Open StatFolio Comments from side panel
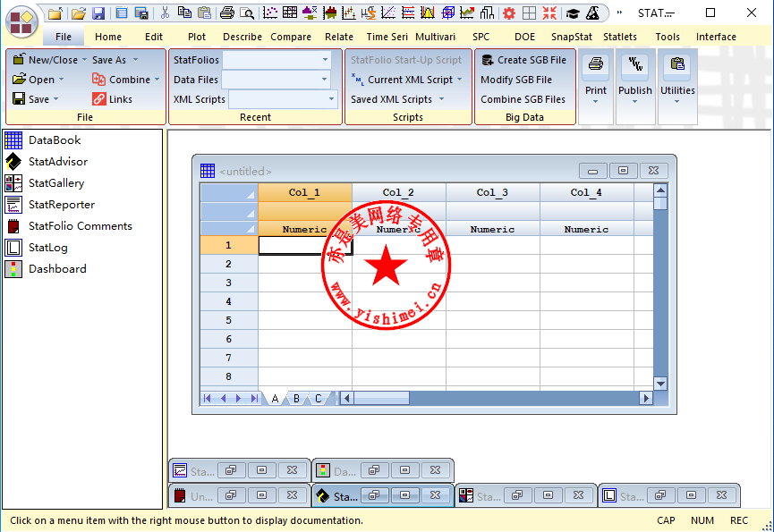This screenshot has height=532, width=774. coord(68,226)
